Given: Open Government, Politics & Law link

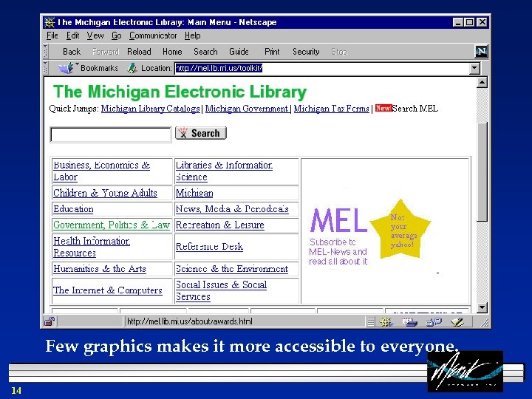Looking at the screenshot, I should coord(112,225).
